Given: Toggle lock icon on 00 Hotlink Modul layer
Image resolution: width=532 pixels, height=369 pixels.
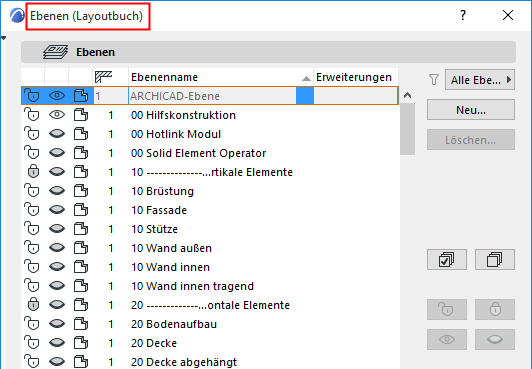Looking at the screenshot, I should pos(32,134).
